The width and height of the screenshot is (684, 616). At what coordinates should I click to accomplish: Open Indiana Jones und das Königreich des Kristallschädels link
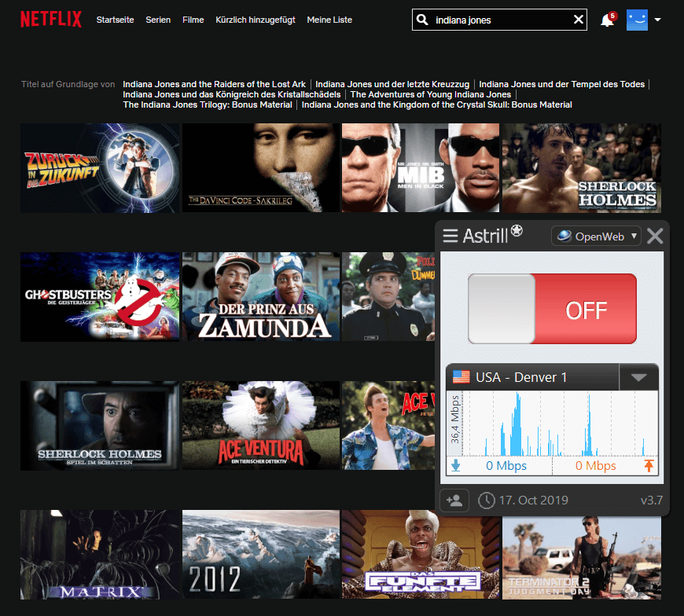point(232,94)
